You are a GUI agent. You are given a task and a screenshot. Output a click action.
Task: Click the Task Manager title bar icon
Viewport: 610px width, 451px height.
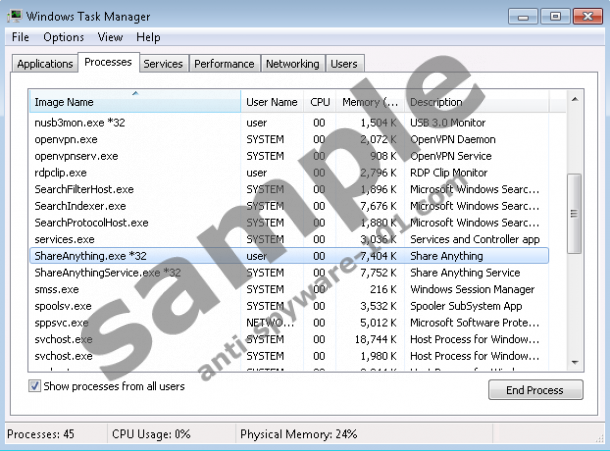tap(13, 16)
